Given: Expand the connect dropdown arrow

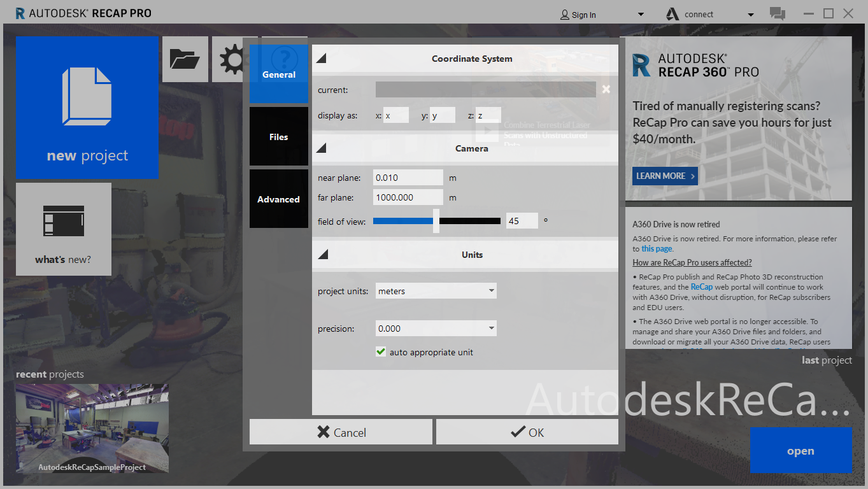Looking at the screenshot, I should point(751,15).
